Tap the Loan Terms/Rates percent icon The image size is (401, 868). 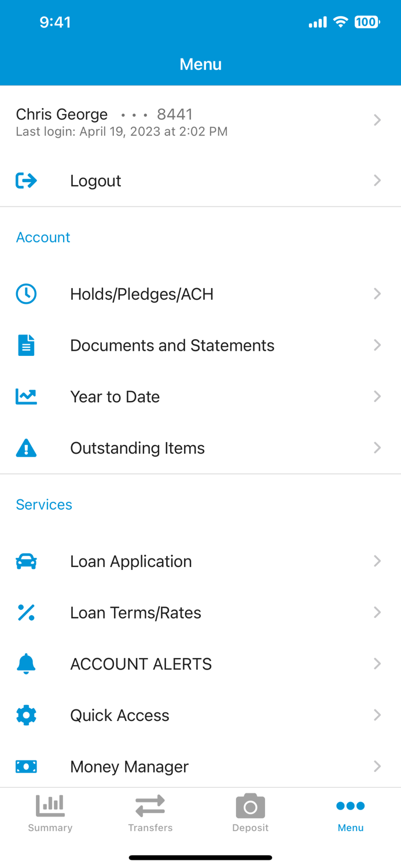26,612
